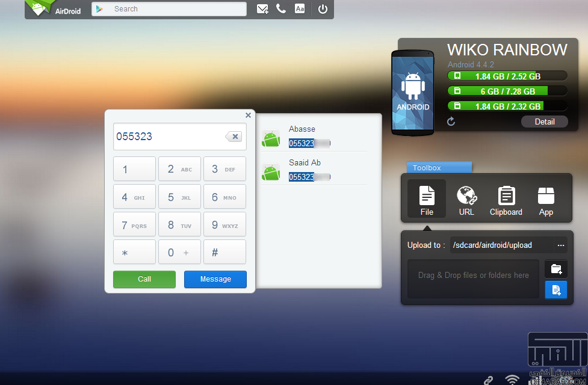Click the 6 GB / 7.28 GB storage bar
This screenshot has height=385, width=588.
pyautogui.click(x=507, y=91)
